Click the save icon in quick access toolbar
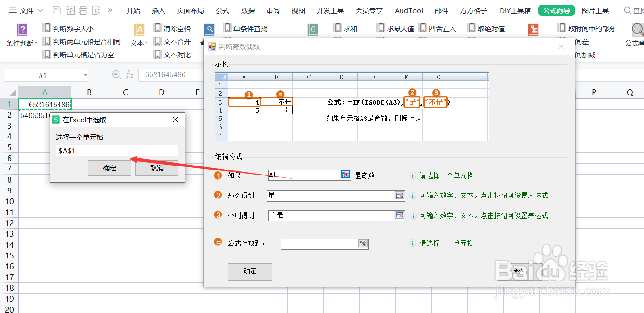644x313 pixels. (x=57, y=10)
